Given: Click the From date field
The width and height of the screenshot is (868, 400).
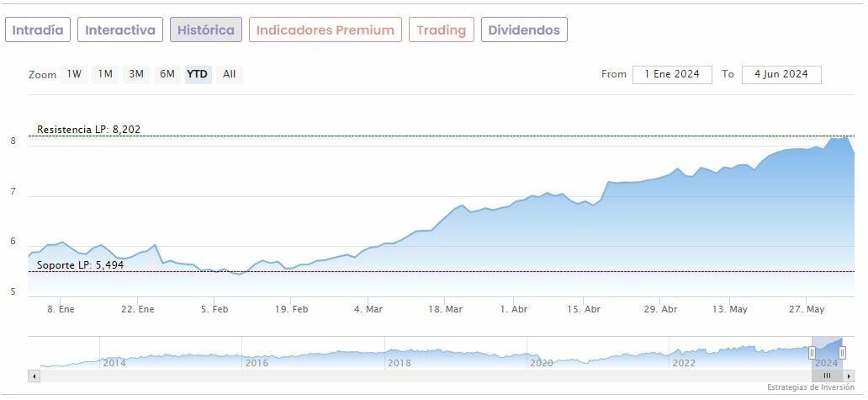Looking at the screenshot, I should coord(672,74).
